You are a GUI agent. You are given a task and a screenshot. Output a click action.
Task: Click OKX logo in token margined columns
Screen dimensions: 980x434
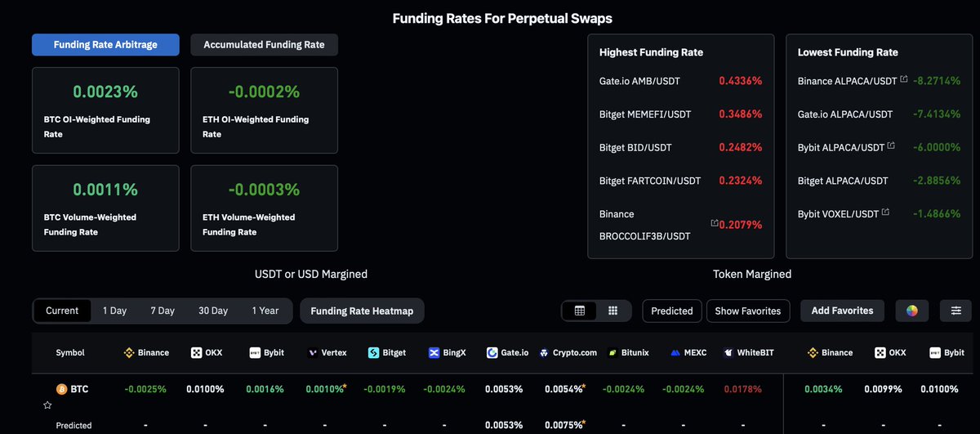pos(880,353)
